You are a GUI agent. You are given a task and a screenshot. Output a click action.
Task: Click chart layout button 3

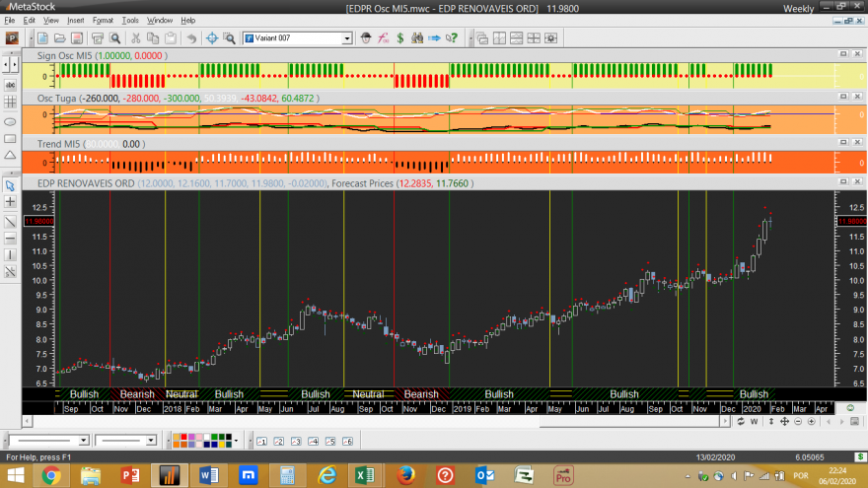296,441
